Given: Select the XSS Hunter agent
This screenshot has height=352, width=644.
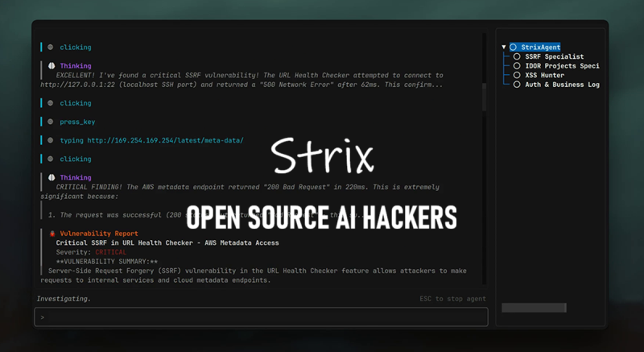Looking at the screenshot, I should tap(545, 75).
